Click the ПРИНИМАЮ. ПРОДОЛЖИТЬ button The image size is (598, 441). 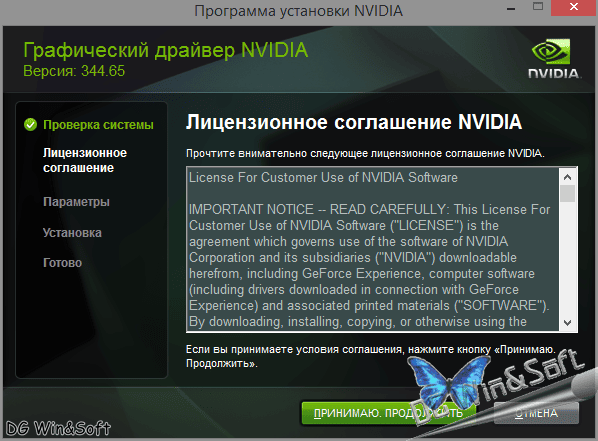click(x=388, y=413)
